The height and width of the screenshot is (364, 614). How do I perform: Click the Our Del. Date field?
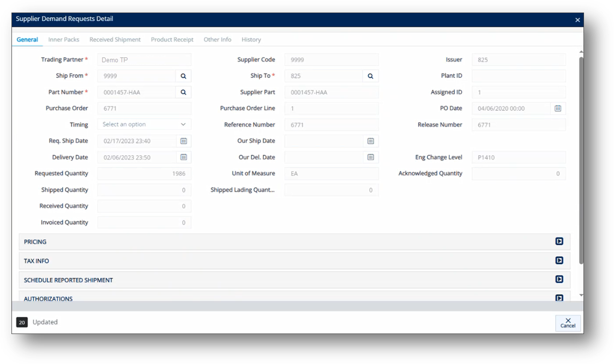[324, 157]
